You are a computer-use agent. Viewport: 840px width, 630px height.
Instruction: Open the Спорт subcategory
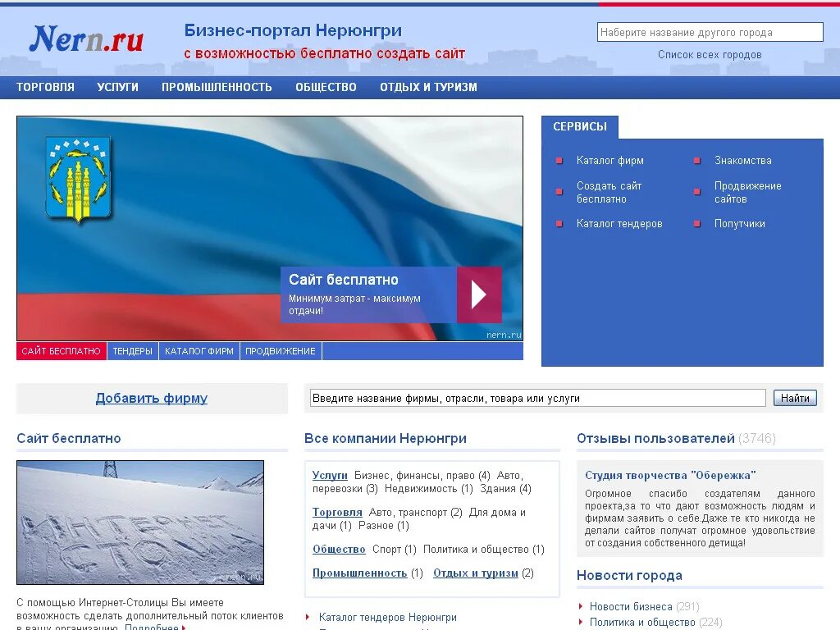point(387,549)
